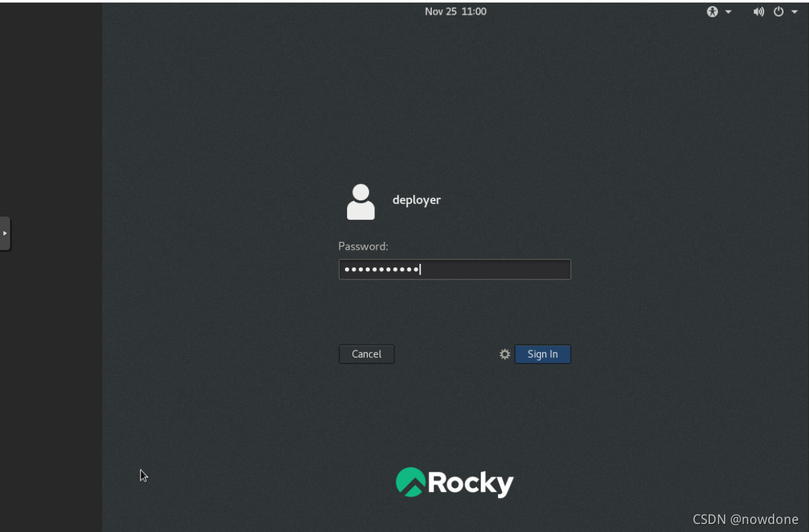Screen dimensions: 809x532
Task: Click the CSDN @nowdone watermark link
Action: tap(745, 519)
